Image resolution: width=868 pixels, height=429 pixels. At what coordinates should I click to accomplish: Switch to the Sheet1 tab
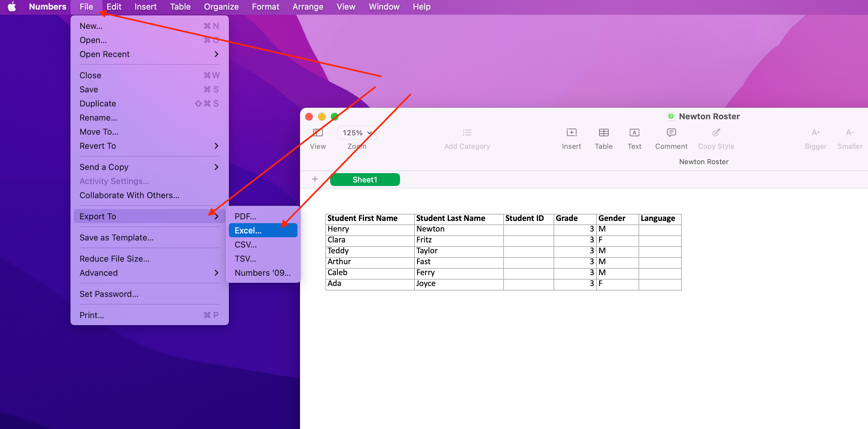[x=365, y=180]
